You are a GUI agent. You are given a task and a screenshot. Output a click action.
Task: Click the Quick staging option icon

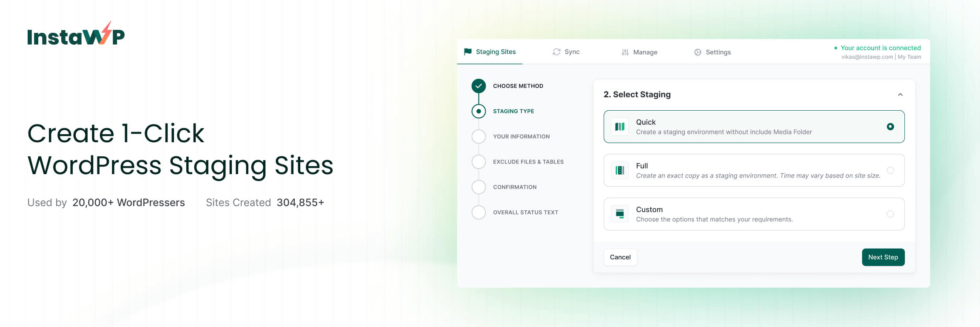coord(620,126)
